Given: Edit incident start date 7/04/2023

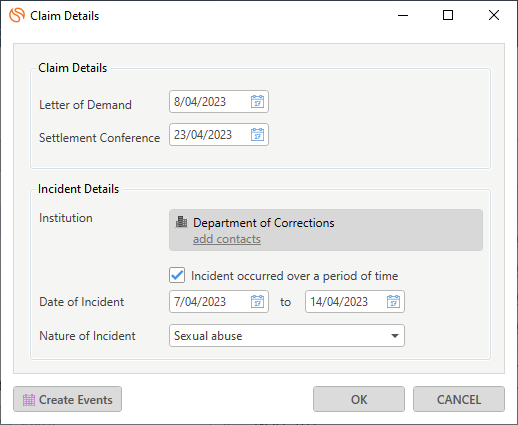Looking at the screenshot, I should point(209,302).
